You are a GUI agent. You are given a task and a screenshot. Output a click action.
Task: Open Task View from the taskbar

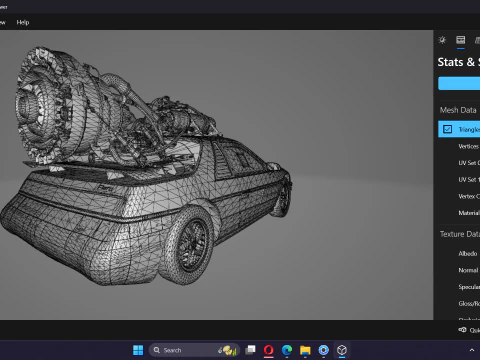click(250, 350)
